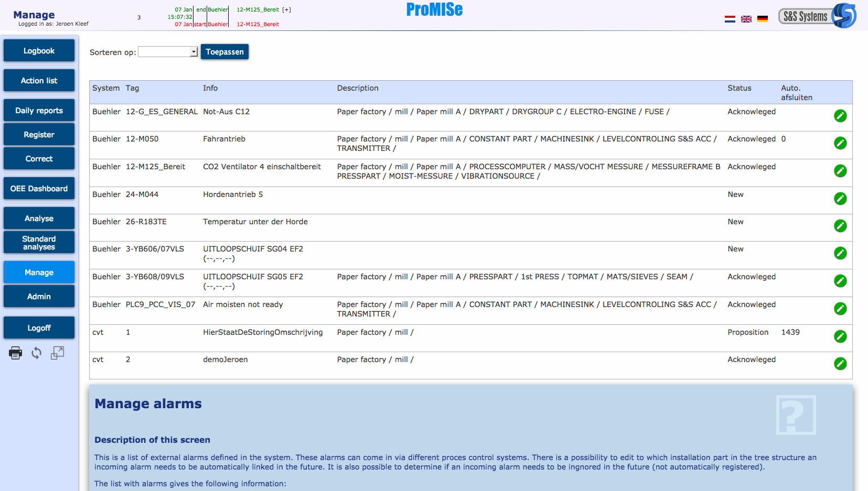Click edit pencil for demoJeroen alarm
The width and height of the screenshot is (868, 491).
840,364
